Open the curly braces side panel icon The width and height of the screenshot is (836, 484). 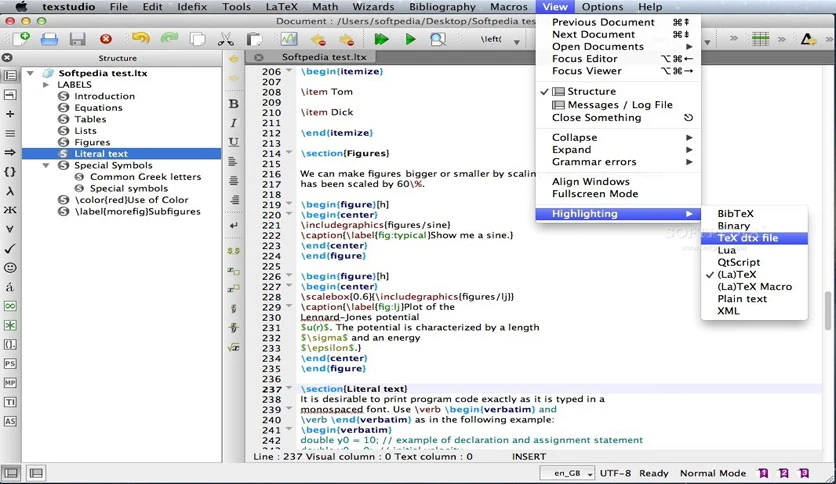(10, 172)
